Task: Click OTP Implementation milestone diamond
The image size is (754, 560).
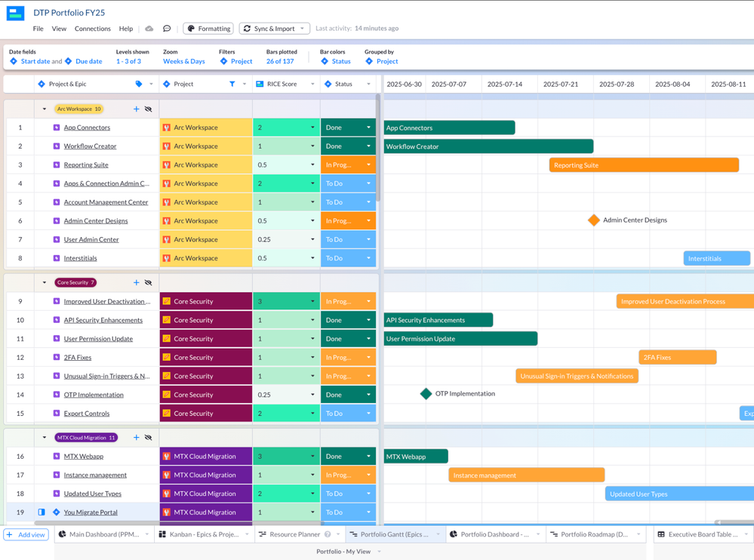Action: [426, 394]
